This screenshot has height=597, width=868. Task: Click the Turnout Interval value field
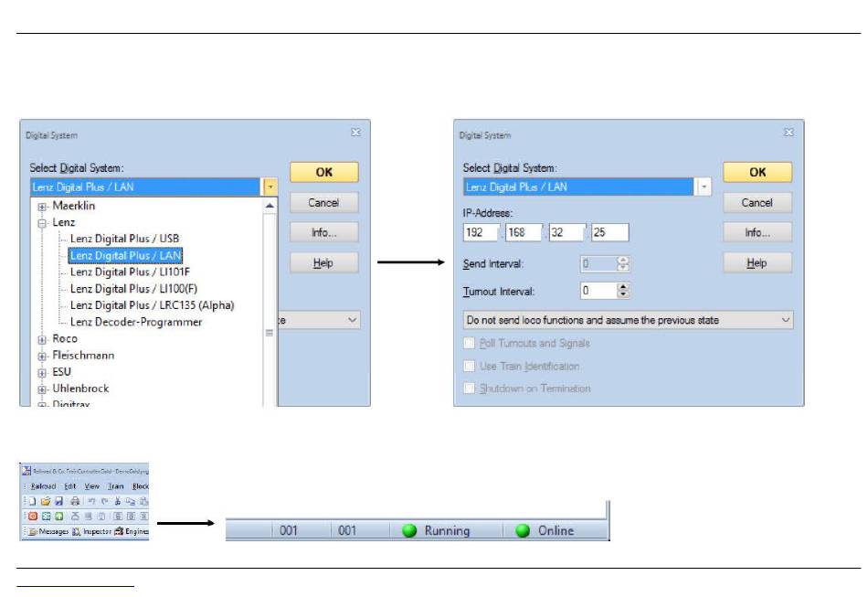(598, 290)
